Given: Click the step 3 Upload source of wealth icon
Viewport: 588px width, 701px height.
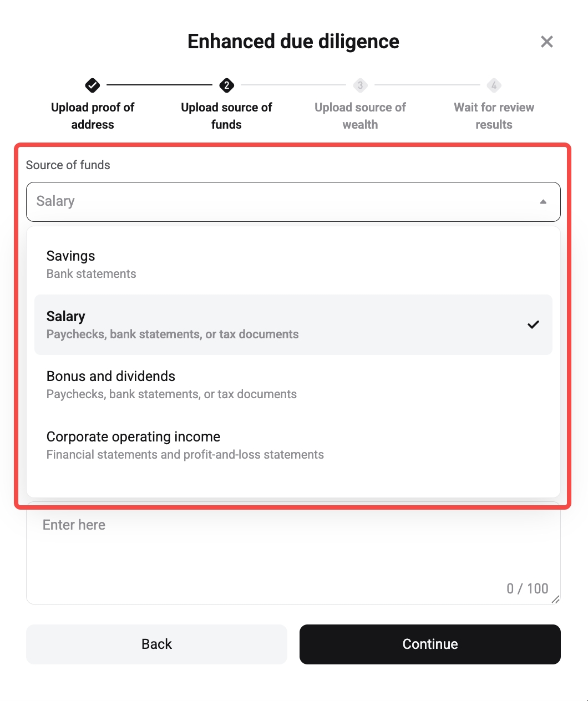Looking at the screenshot, I should (x=360, y=85).
